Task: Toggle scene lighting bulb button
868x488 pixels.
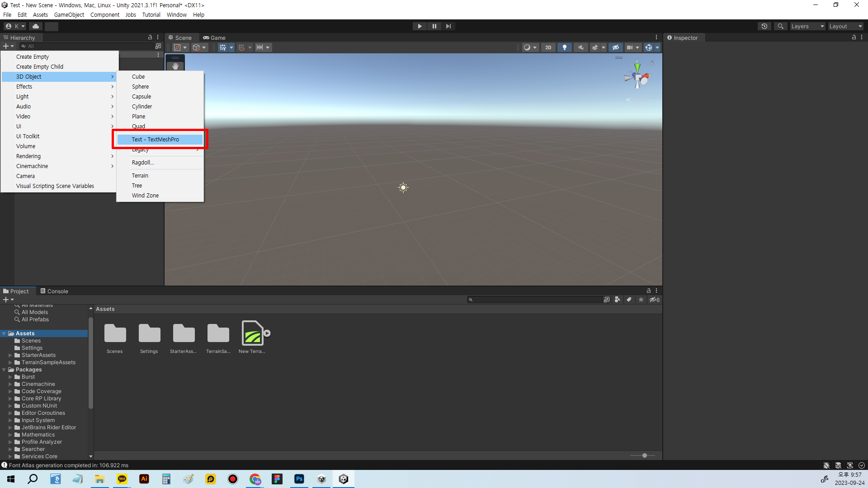Action: point(564,47)
